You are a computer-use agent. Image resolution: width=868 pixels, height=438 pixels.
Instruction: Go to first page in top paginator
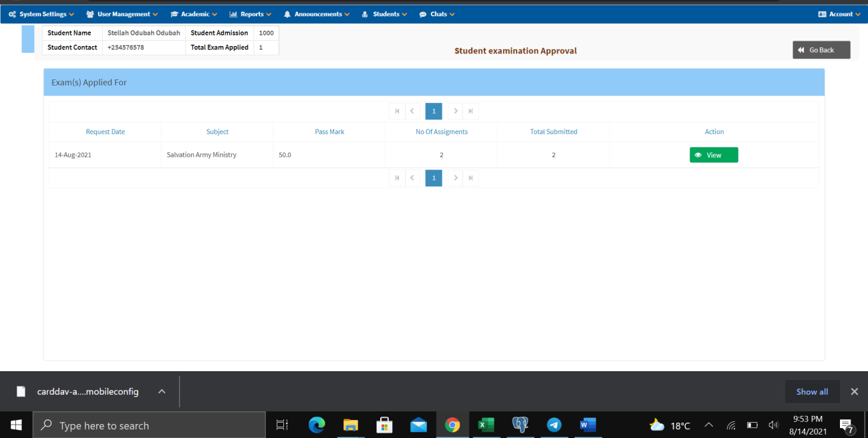397,112
